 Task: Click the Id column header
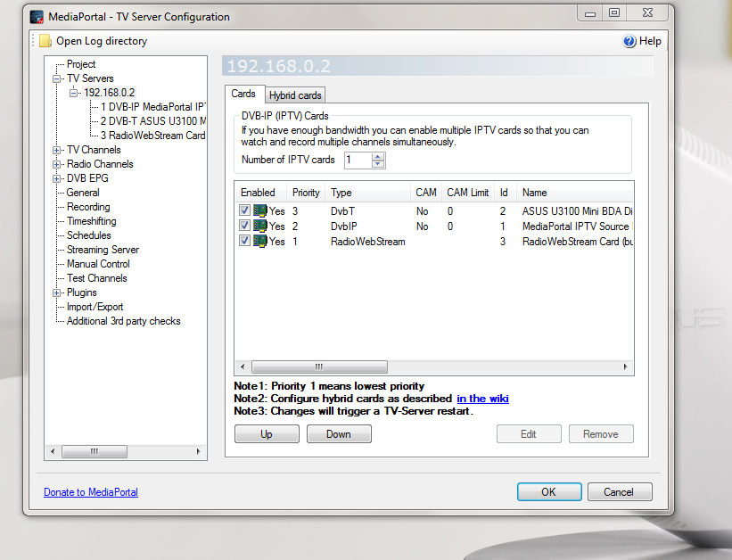point(506,193)
